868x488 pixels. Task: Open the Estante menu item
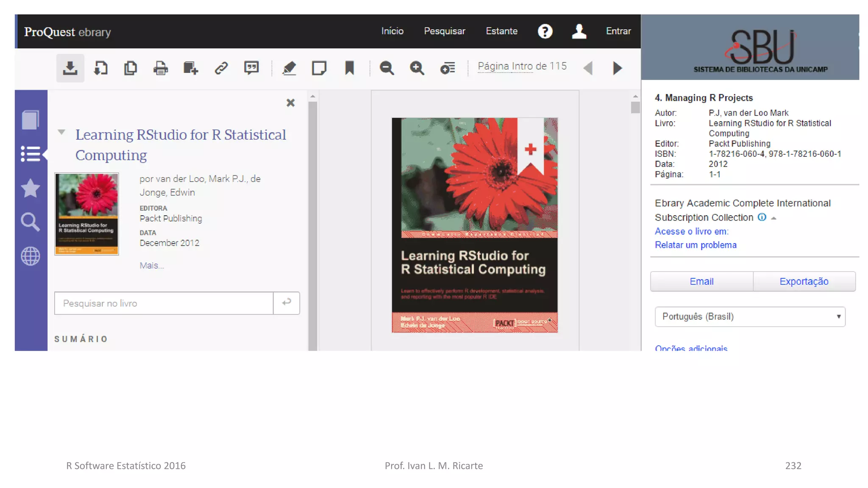point(501,31)
